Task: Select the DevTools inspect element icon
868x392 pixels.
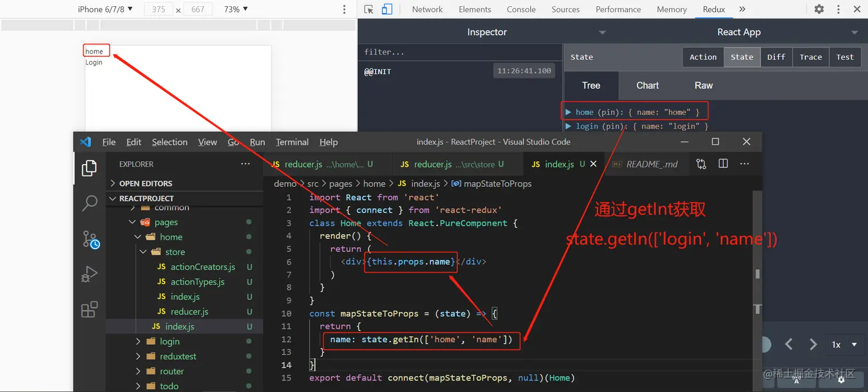Action: 369,9
